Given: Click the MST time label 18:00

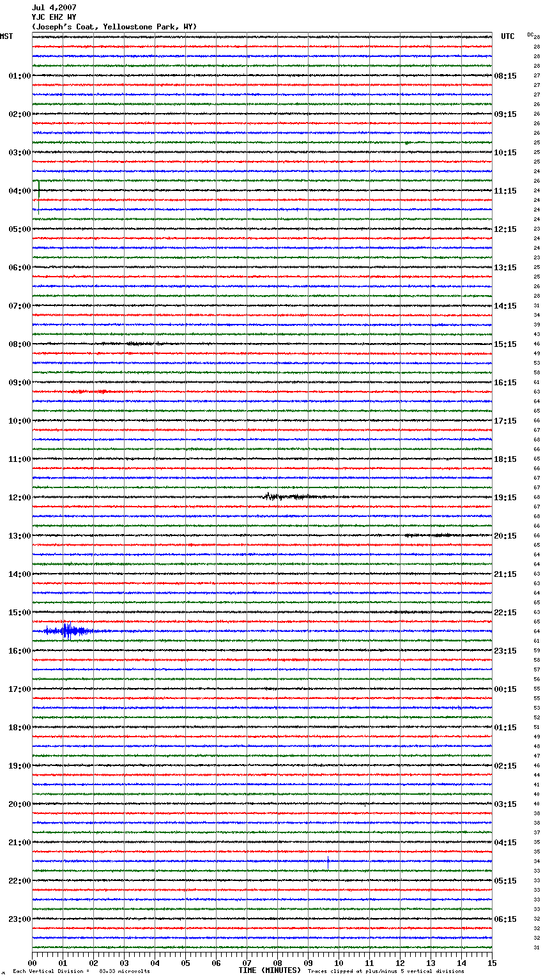Looking at the screenshot, I should [x=20, y=728].
